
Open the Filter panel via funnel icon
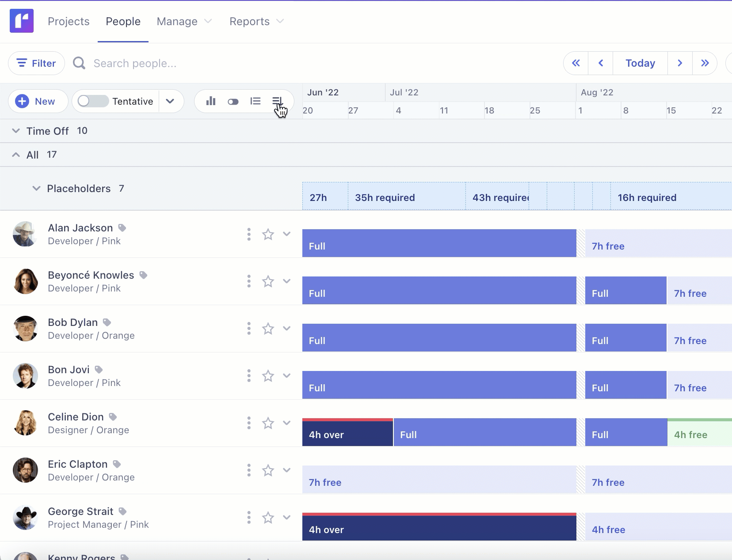pyautogui.click(x=36, y=63)
